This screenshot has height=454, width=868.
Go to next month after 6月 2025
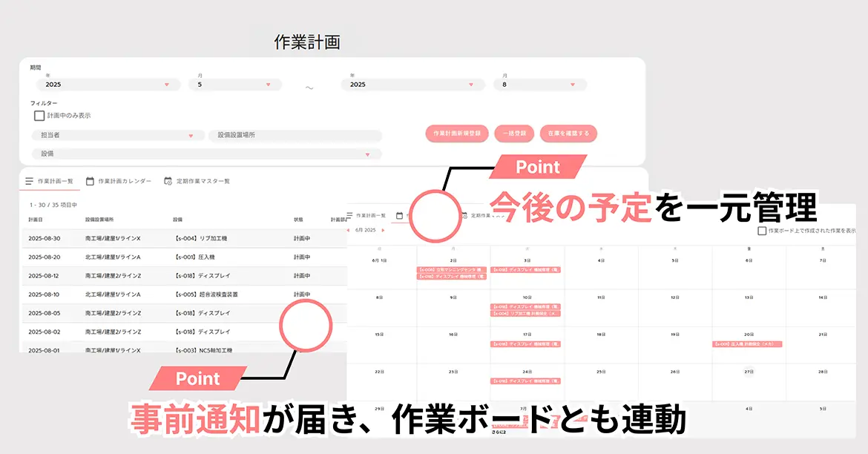[383, 230]
